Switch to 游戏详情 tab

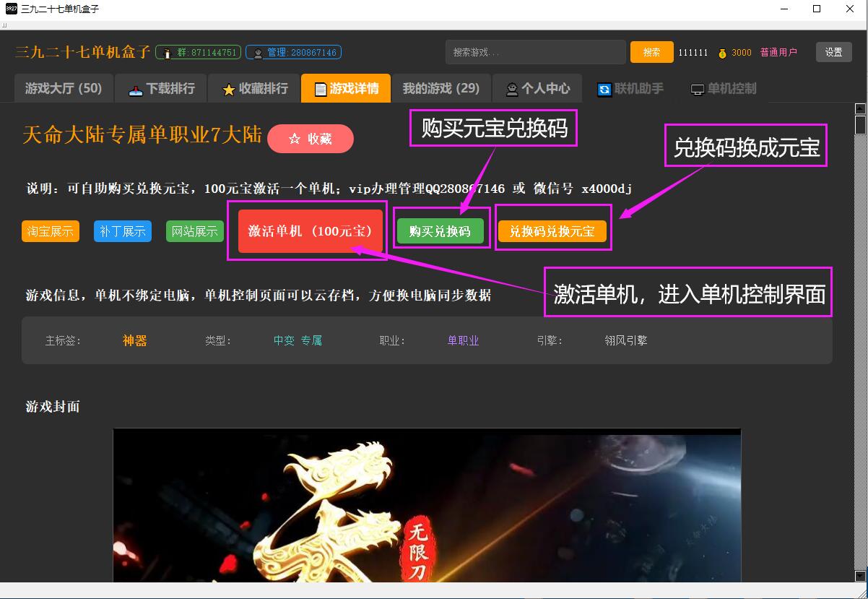tap(345, 89)
